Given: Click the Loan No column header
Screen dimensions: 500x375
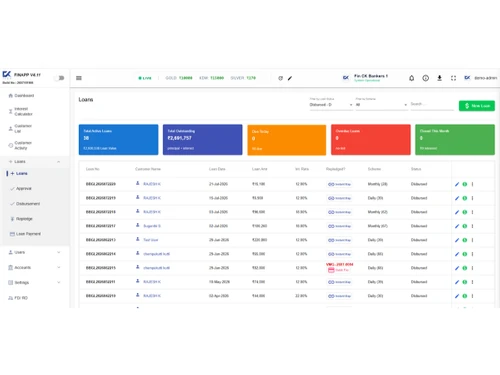Looking at the screenshot, I should 93,169.
